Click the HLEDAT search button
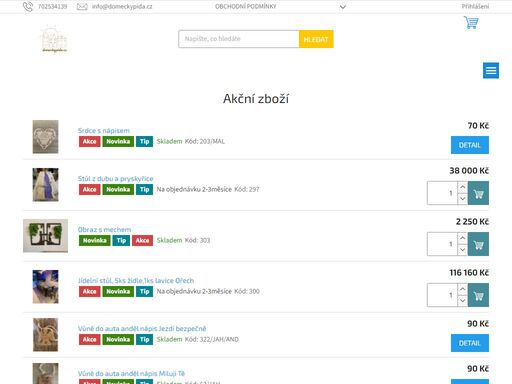This screenshot has width=512, height=384. (x=316, y=39)
